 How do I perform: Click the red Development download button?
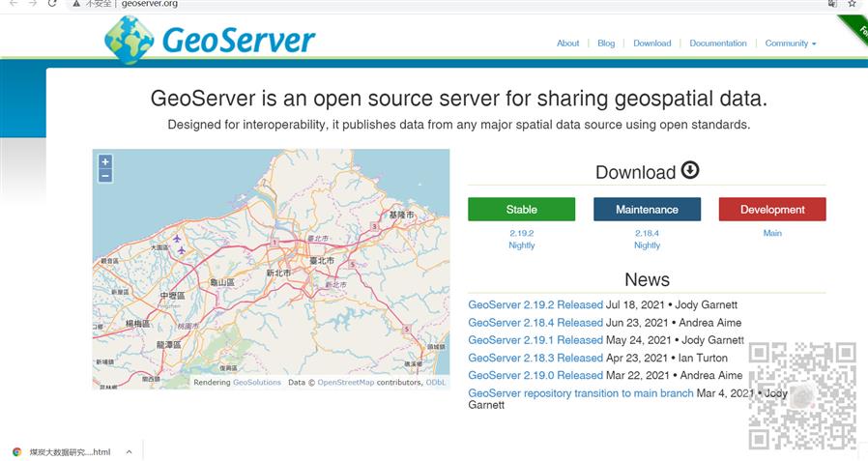(x=772, y=209)
